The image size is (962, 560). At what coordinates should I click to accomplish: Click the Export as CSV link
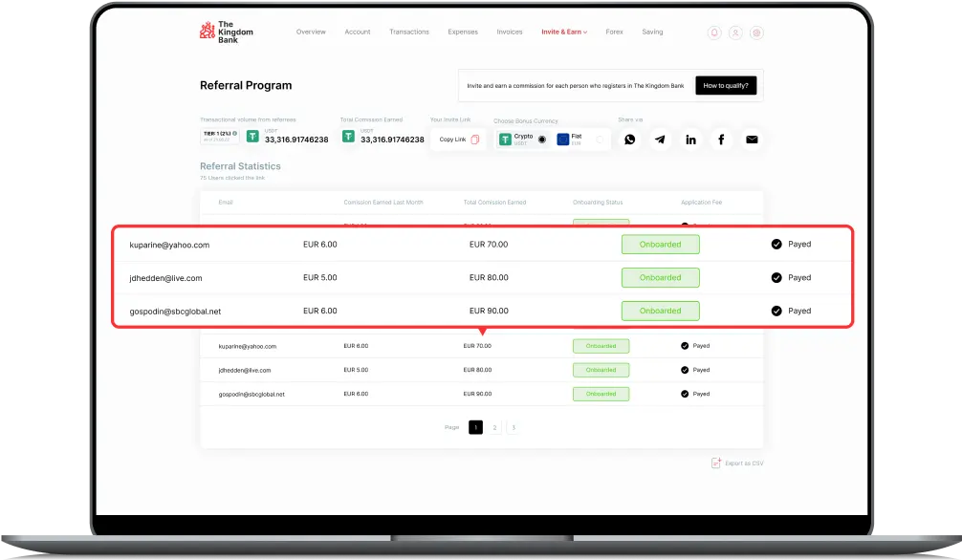737,463
